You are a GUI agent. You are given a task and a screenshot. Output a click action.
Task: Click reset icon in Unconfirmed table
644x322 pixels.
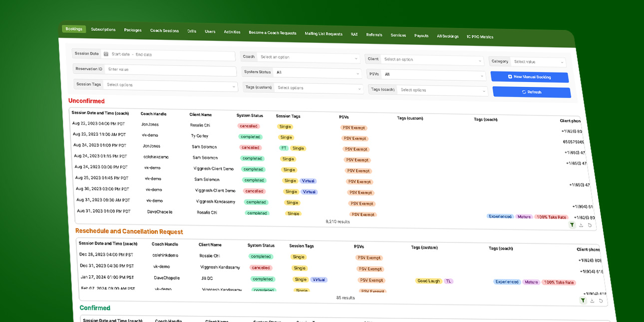pos(590,225)
